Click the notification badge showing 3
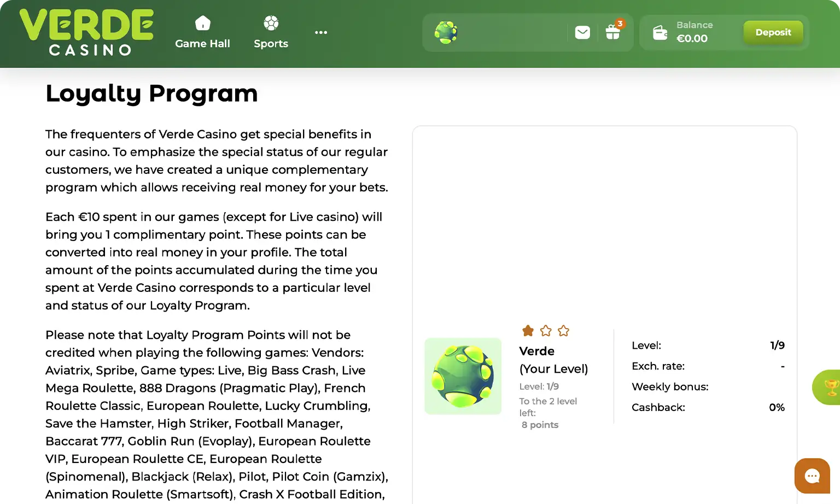 pos(620,24)
